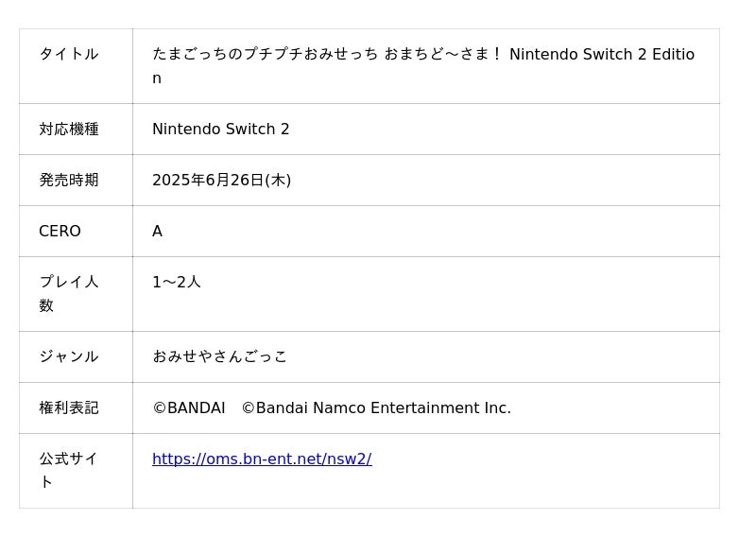
Task: Select the 発売時期 label cell
Action: [x=69, y=181]
